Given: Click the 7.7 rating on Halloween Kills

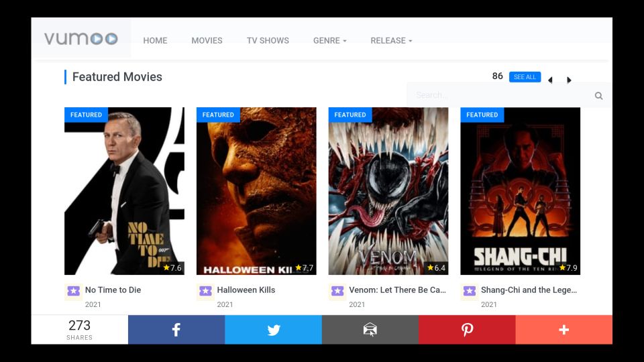Looking at the screenshot, I should point(305,267).
